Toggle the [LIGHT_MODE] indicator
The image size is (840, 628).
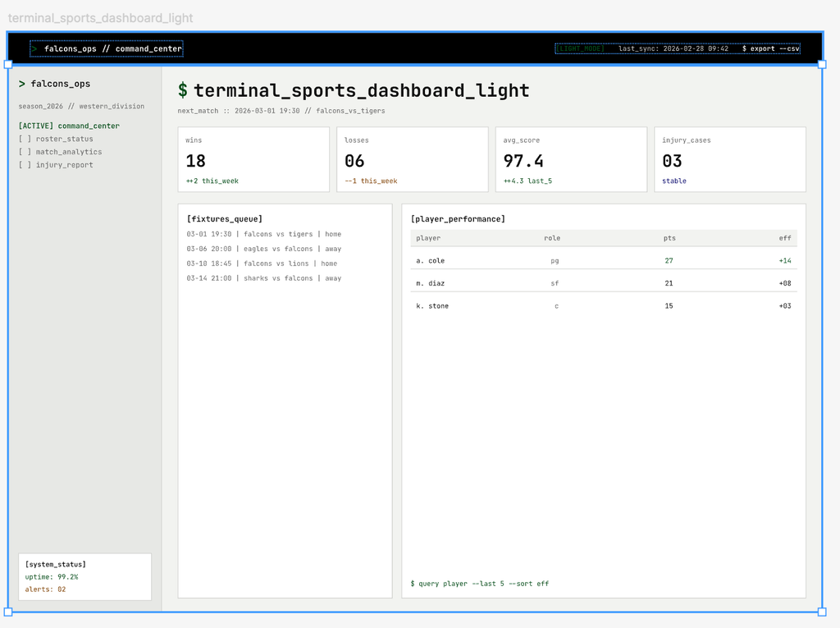click(x=581, y=48)
